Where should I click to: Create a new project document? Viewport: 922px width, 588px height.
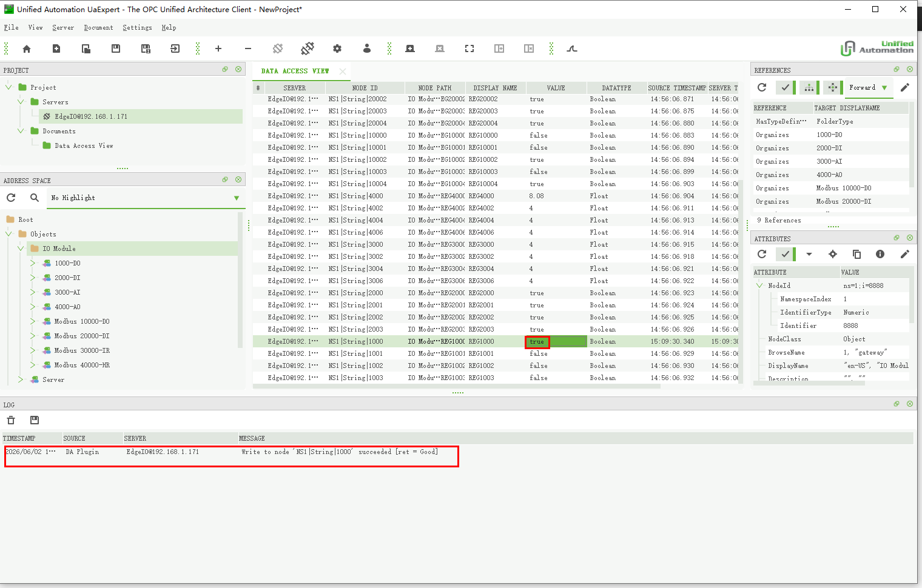56,48
